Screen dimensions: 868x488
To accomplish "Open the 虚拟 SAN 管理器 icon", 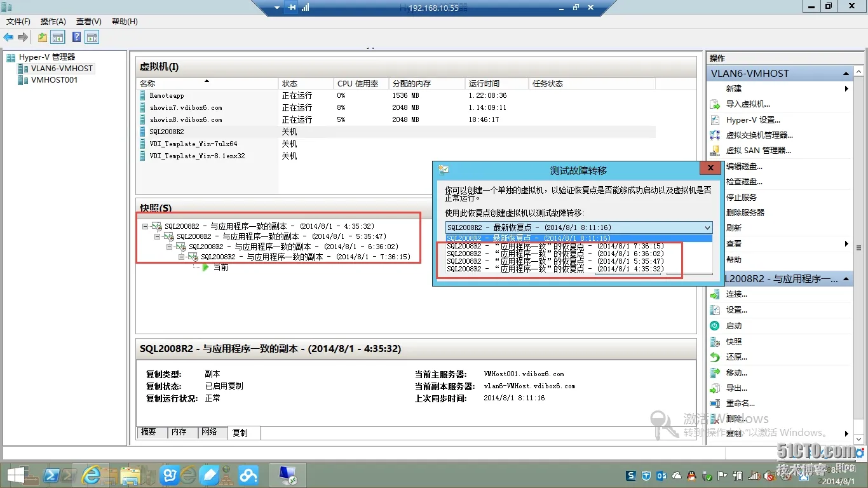I will (x=714, y=150).
